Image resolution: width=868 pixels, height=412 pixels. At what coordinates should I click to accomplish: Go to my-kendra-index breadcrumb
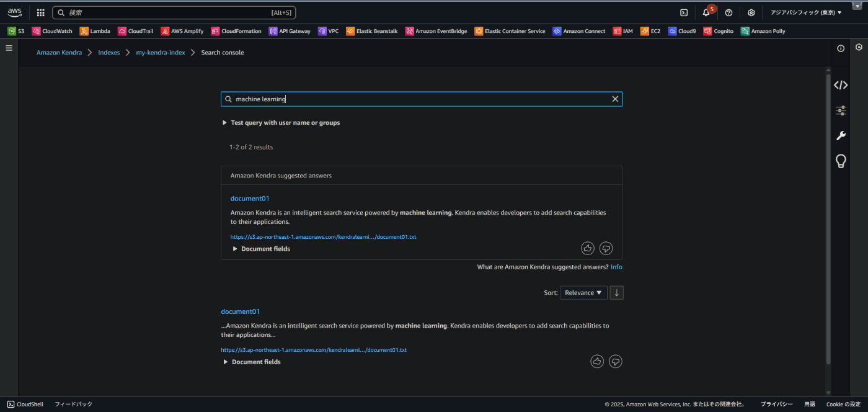coord(161,53)
